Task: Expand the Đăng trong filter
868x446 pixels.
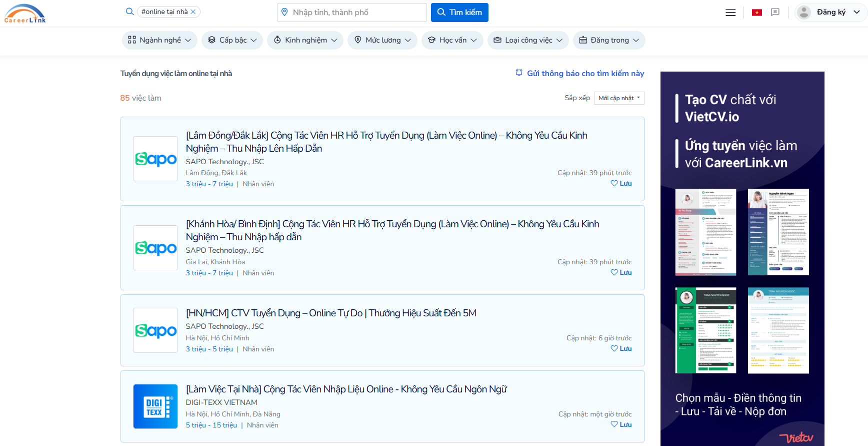Action: click(x=609, y=40)
